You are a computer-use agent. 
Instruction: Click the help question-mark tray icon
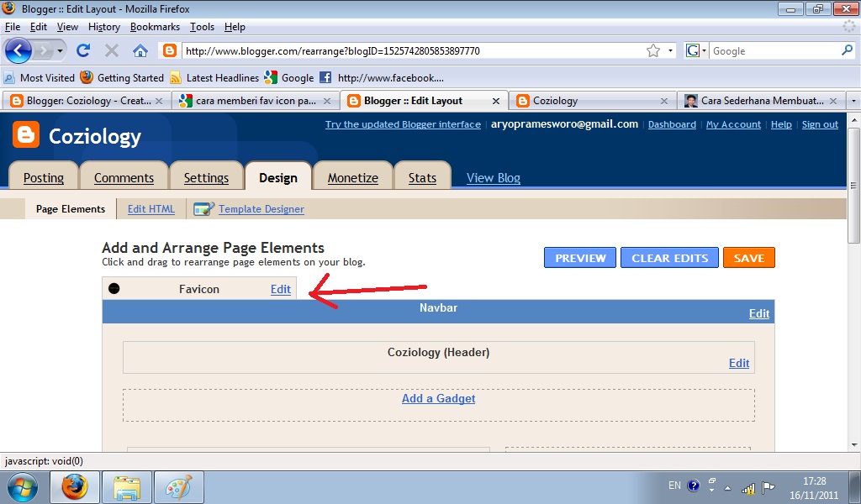click(x=694, y=486)
